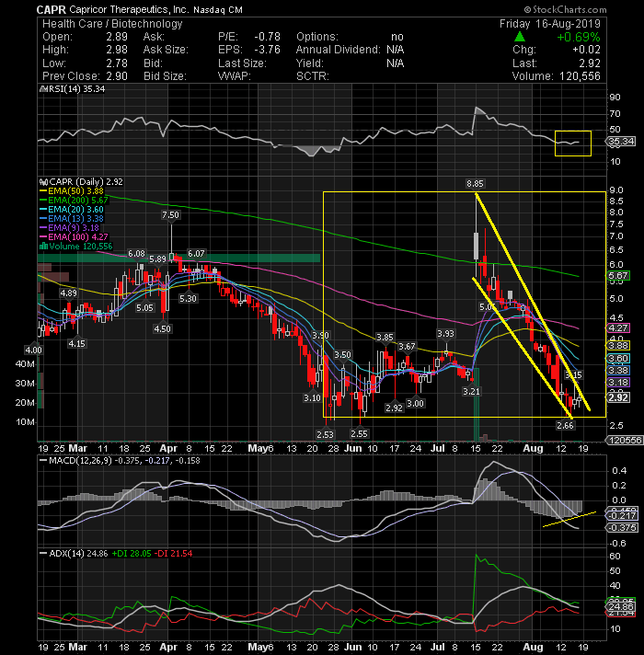The image size is (644, 655).
Task: Select the EMA(100) 4.27 legend entry
Action: (75, 236)
